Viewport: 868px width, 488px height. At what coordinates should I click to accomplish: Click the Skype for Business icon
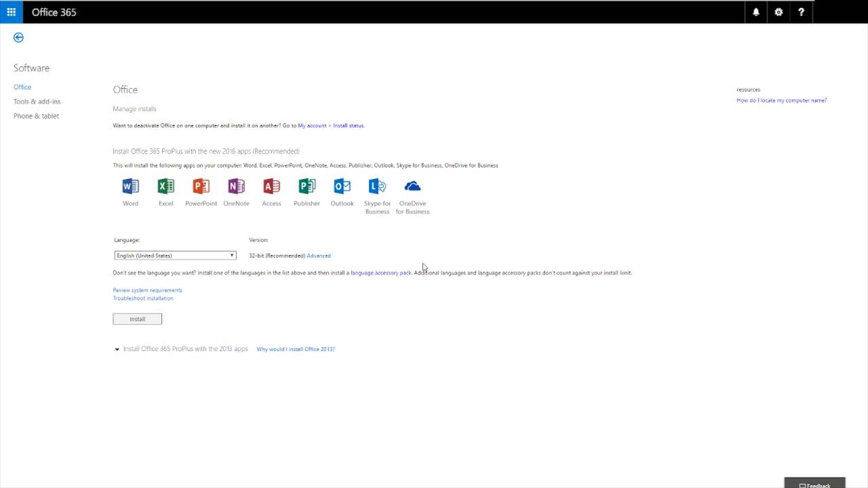pos(377,186)
